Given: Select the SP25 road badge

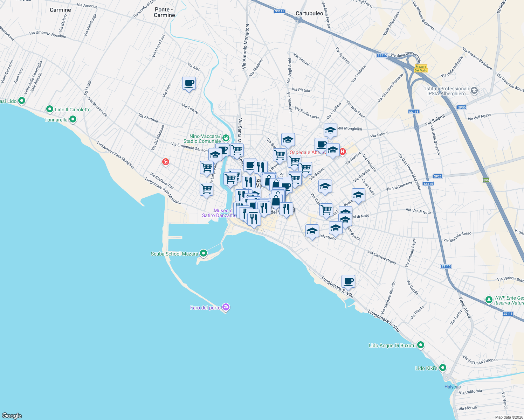Looking at the screenshot, I should pos(438,176).
